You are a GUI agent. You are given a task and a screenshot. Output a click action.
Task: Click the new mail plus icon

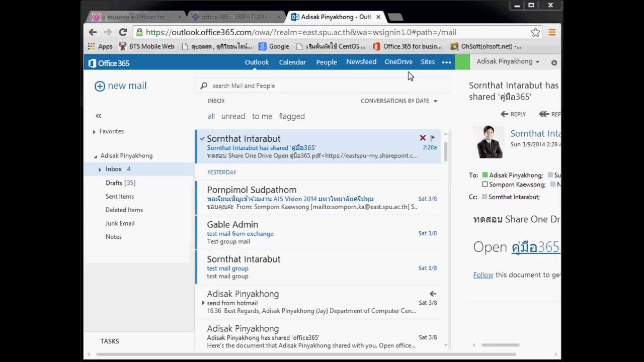[x=100, y=86]
